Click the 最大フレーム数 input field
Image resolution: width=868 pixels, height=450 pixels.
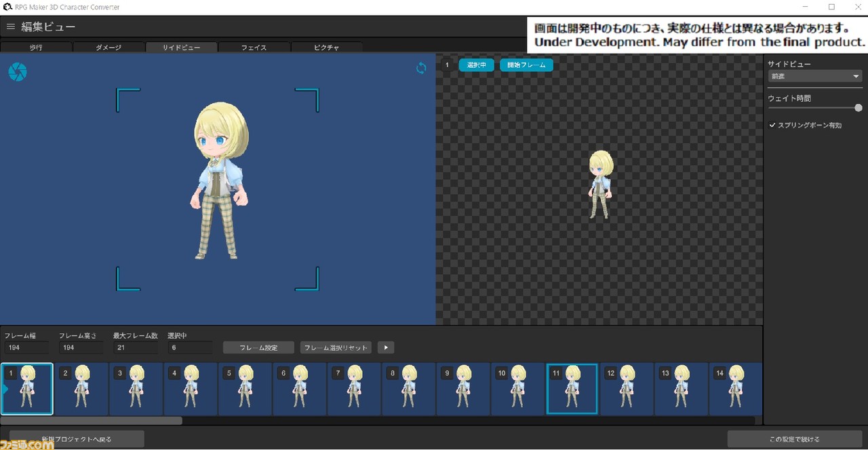[x=135, y=348]
